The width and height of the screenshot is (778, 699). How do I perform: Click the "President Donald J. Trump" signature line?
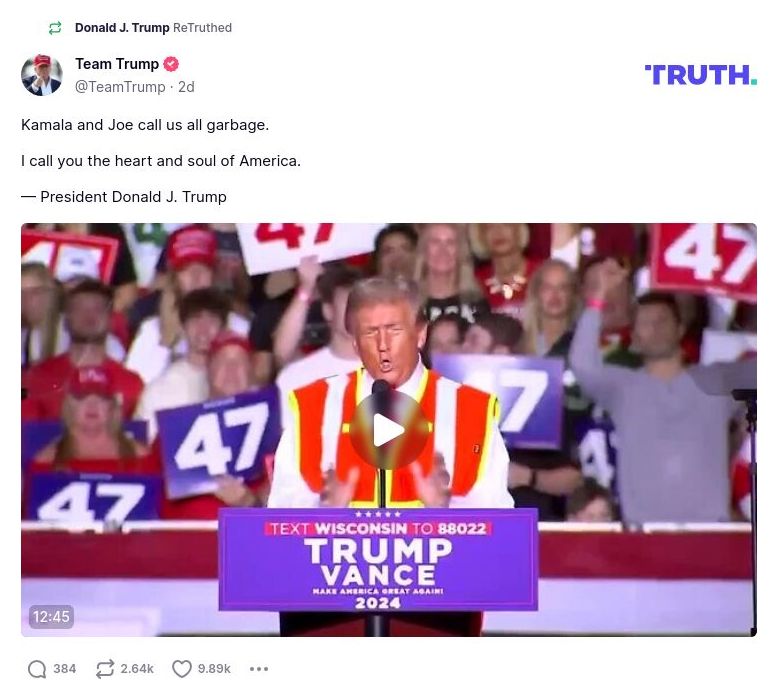[133, 197]
